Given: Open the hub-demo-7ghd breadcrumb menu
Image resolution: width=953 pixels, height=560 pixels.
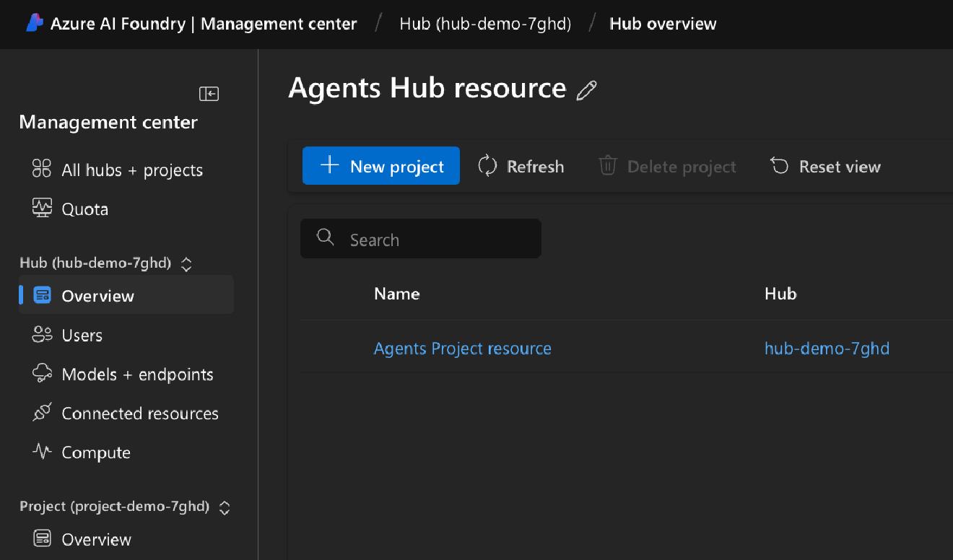Looking at the screenshot, I should click(484, 23).
